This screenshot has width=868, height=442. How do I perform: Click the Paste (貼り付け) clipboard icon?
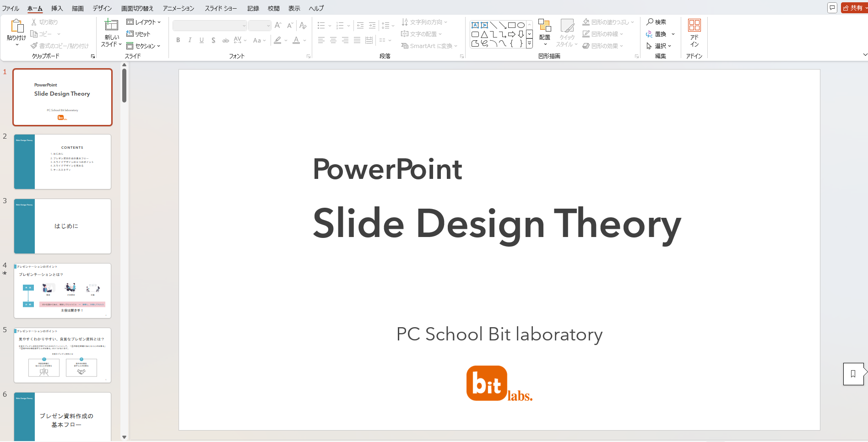click(x=17, y=26)
